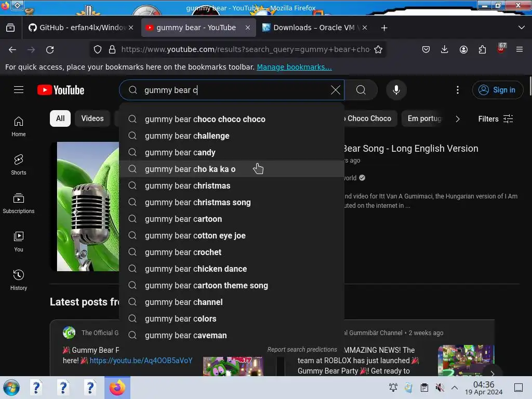The width and height of the screenshot is (532, 399).
Task: Select the Choco Choco filter chip
Action: 369,118
